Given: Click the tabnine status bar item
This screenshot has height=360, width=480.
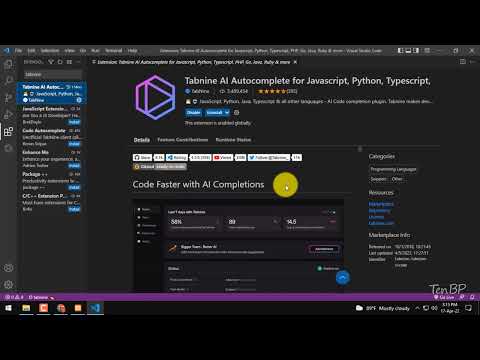Looking at the screenshot, I should tap(41, 297).
